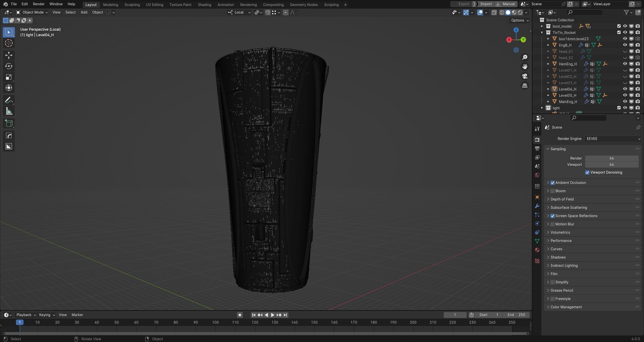Toggle camera view in viewport
The height and width of the screenshot is (342, 644).
525,76
